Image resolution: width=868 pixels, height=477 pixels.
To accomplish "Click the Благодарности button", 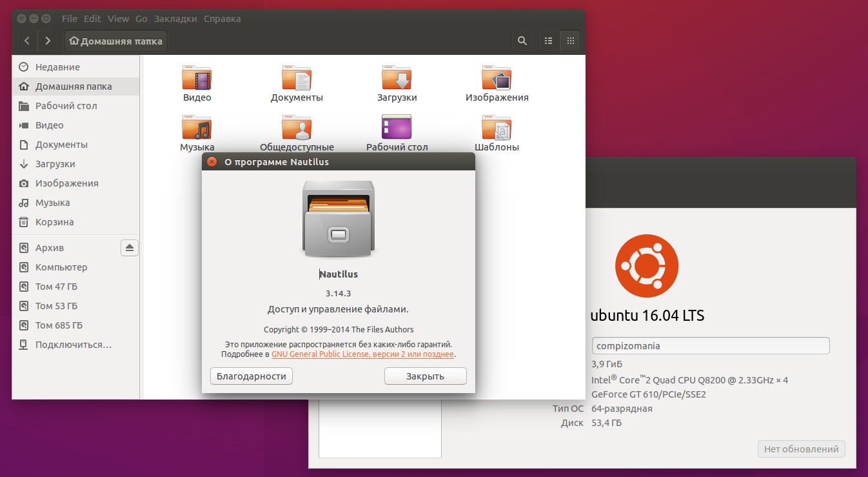I will pyautogui.click(x=252, y=376).
